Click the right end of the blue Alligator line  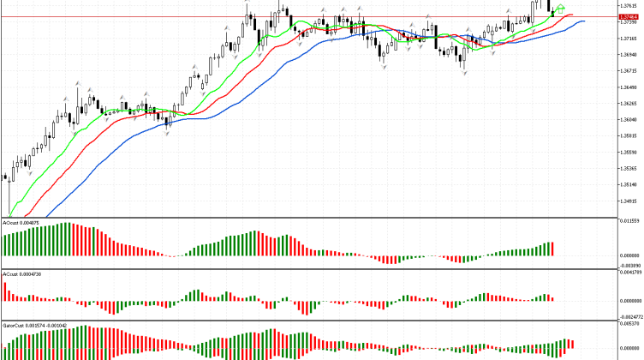coord(584,21)
